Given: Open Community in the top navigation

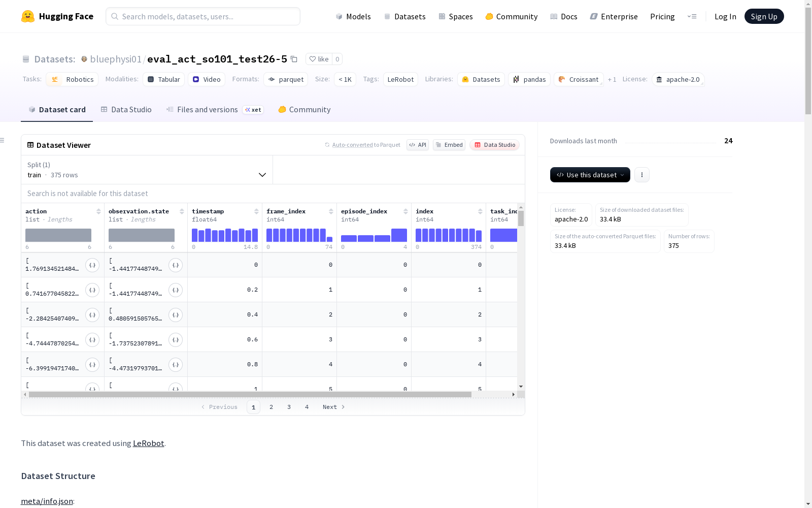Looking at the screenshot, I should (x=512, y=16).
